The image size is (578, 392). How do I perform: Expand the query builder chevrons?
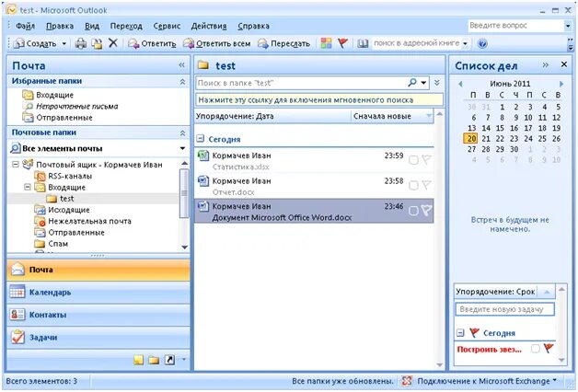tap(437, 83)
